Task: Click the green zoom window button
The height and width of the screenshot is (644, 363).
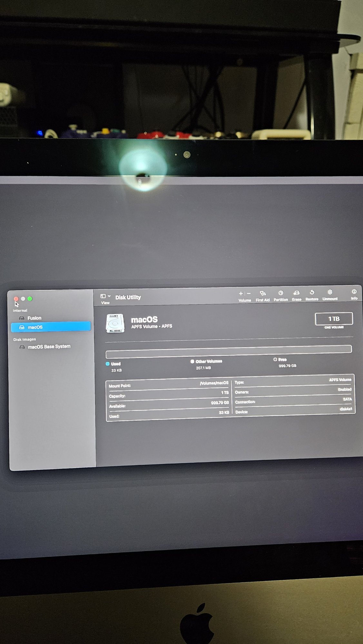Action: (x=30, y=299)
